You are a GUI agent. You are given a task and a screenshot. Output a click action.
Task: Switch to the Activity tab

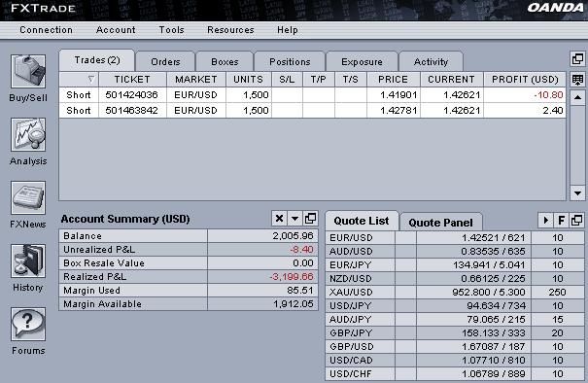click(431, 61)
